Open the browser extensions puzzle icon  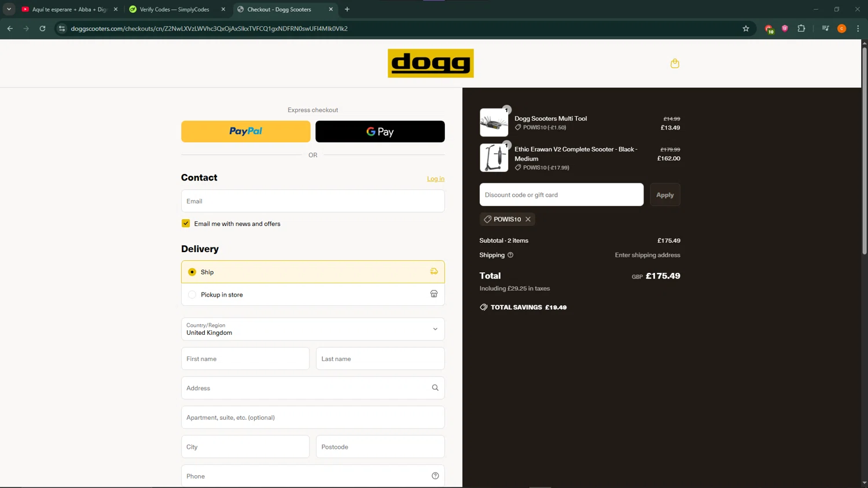click(801, 28)
